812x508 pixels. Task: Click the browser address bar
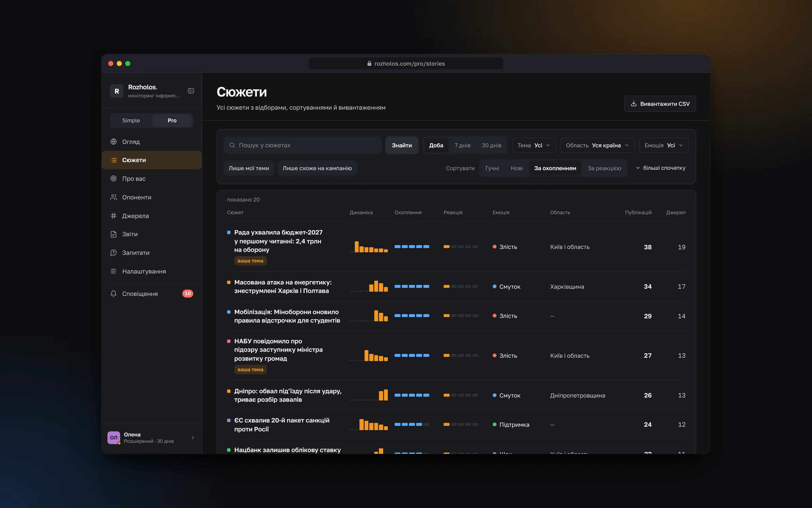(x=406, y=64)
